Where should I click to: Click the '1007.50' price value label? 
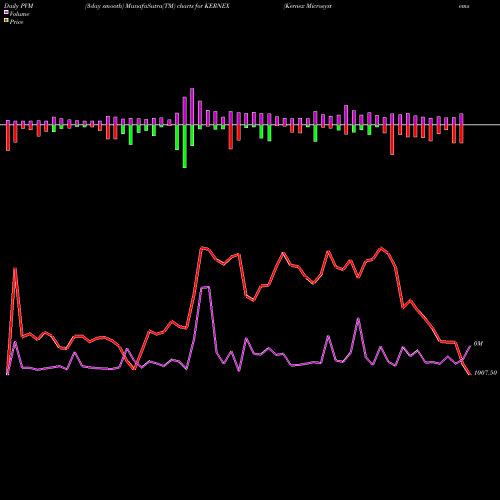pos(485,373)
